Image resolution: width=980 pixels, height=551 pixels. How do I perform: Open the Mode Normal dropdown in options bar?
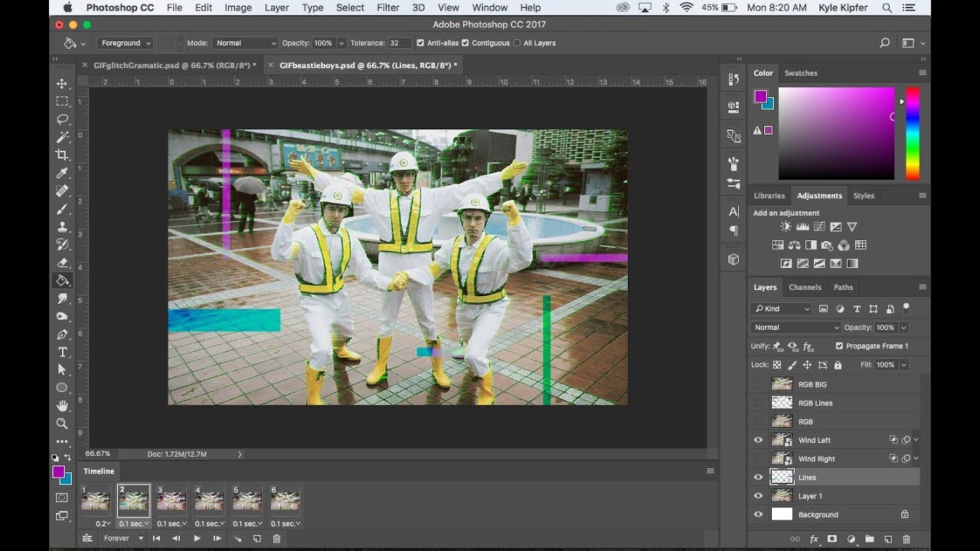244,43
